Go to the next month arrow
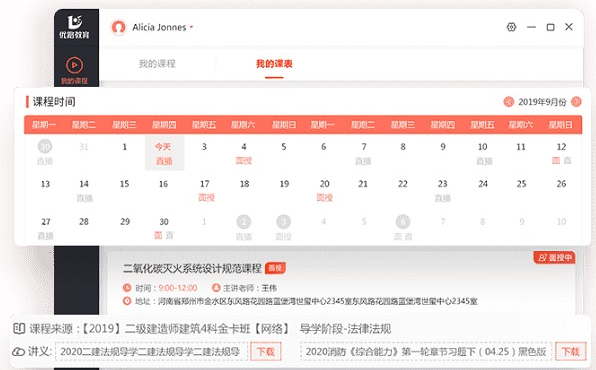Screen dimensions: 596x370 [x=576, y=102]
